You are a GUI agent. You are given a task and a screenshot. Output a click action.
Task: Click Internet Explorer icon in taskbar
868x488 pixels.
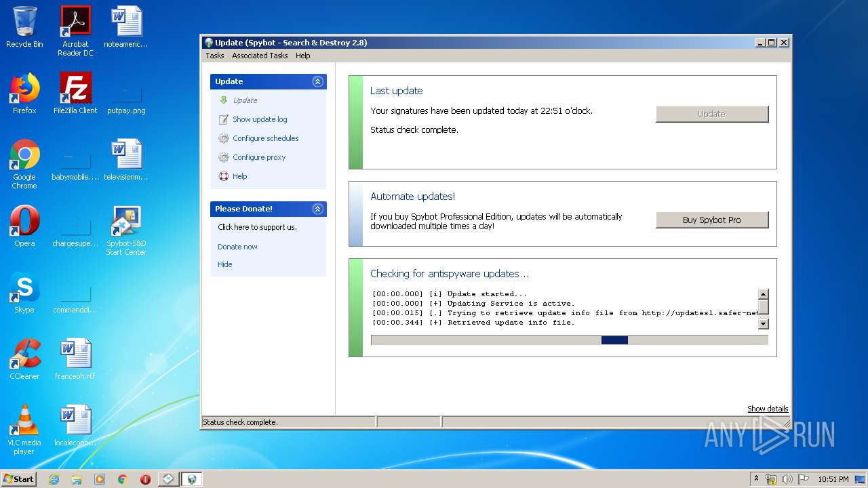tap(54, 479)
